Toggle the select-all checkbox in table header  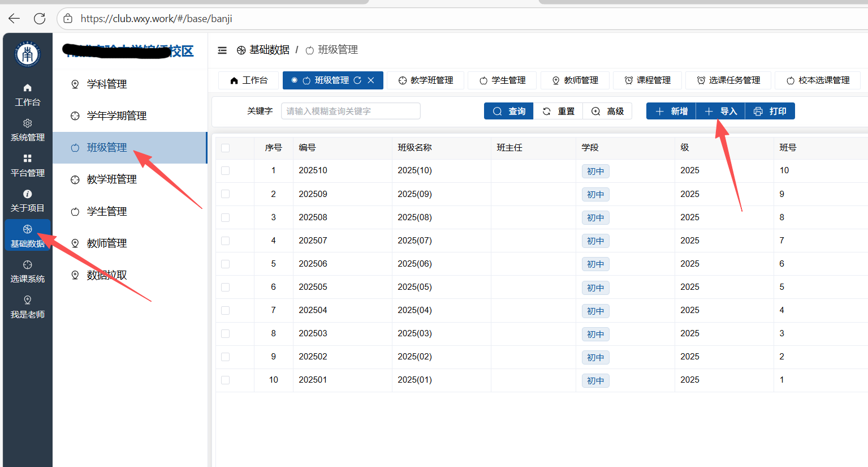(226, 148)
